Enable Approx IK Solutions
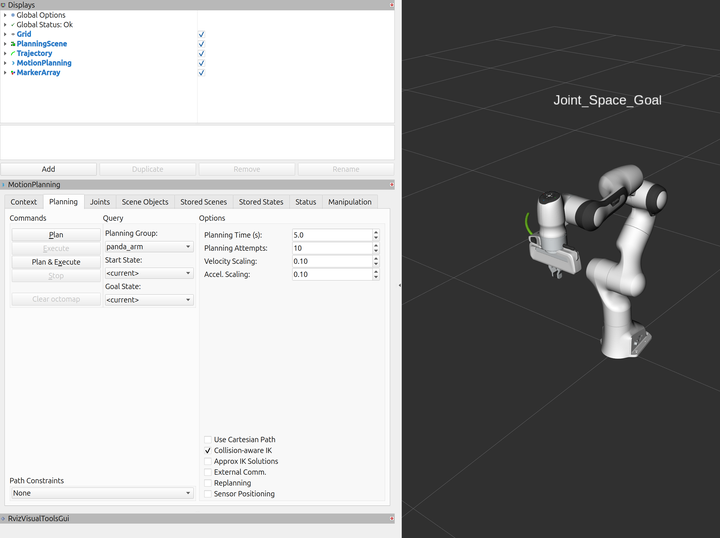The width and height of the screenshot is (720, 538). [x=208, y=461]
